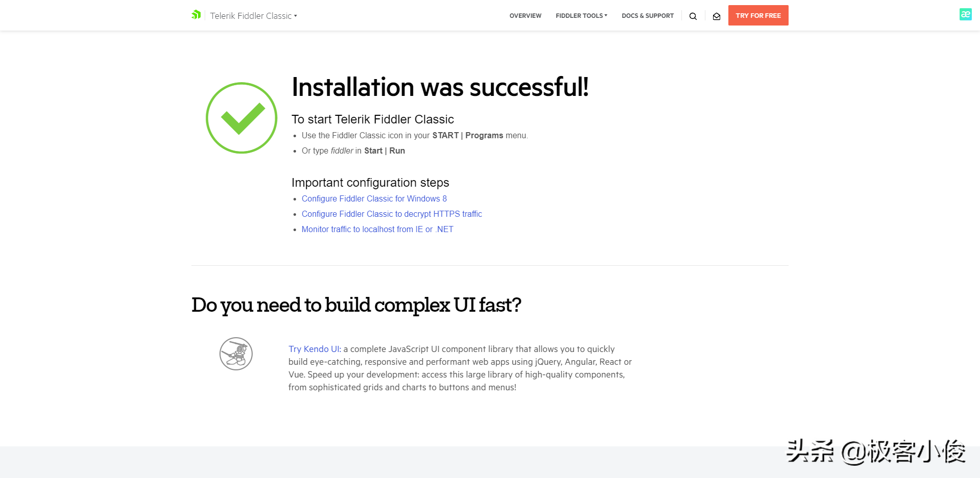Click the 'Or type fiddler in Start | Run' line

click(353, 150)
